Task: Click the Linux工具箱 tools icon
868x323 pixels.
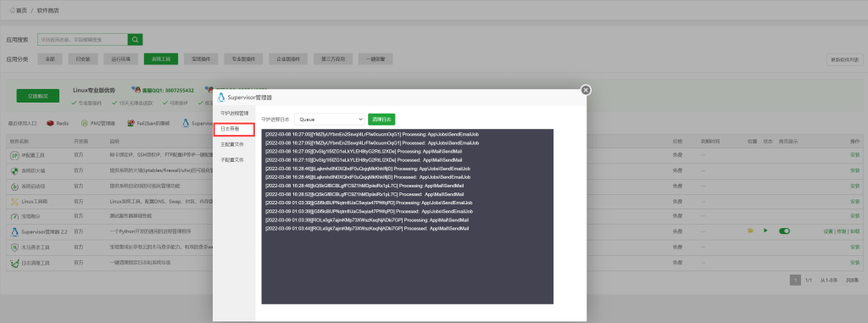Action: [x=14, y=201]
